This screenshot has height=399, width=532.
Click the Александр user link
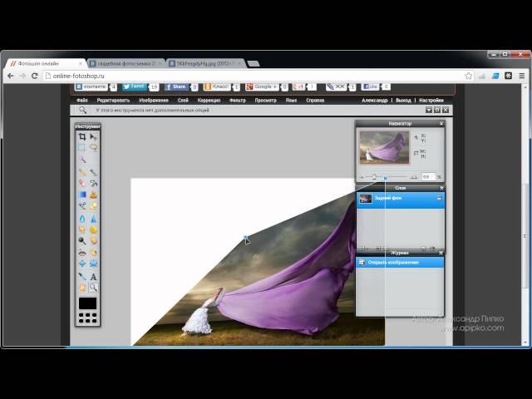[x=375, y=101]
